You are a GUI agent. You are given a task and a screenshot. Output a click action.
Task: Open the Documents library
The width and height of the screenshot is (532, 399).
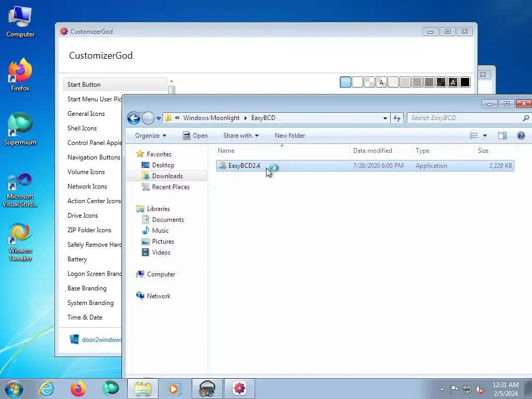click(168, 220)
